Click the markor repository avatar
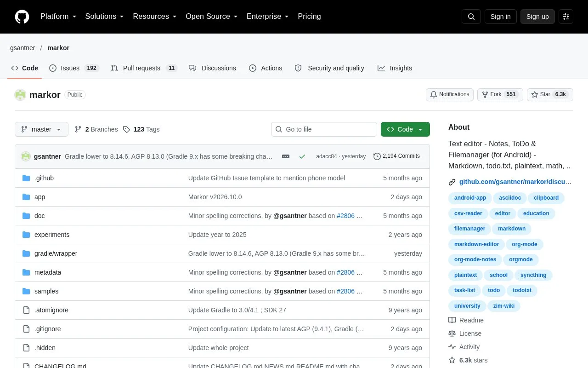 20,95
